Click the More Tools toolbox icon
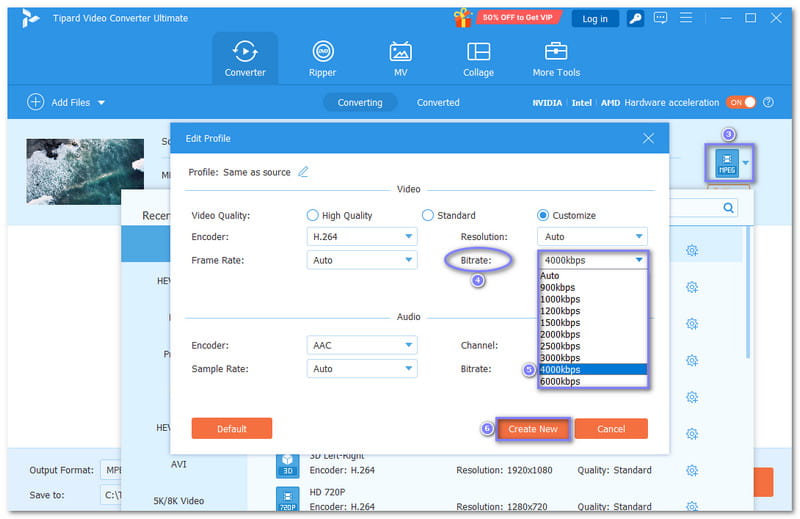The height and width of the screenshot is (519, 800). click(x=556, y=51)
